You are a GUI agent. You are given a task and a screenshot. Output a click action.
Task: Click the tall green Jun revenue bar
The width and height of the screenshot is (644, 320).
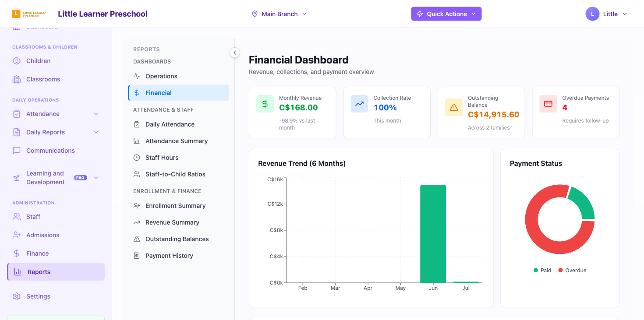click(x=433, y=234)
